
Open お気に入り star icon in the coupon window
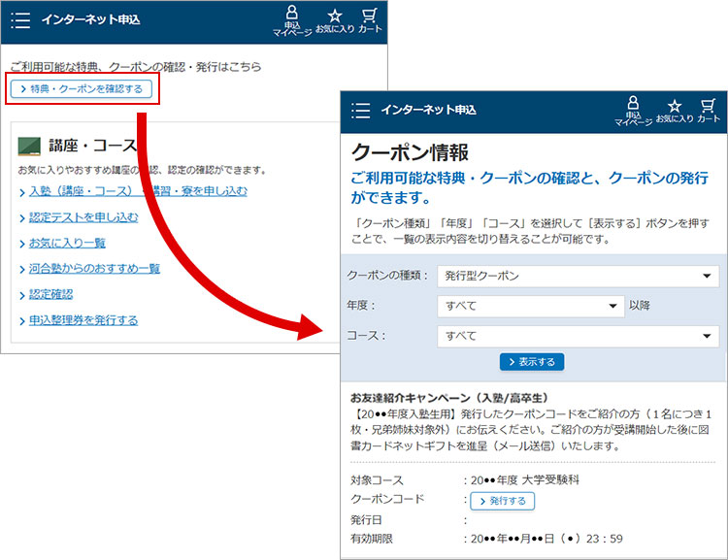(x=675, y=112)
